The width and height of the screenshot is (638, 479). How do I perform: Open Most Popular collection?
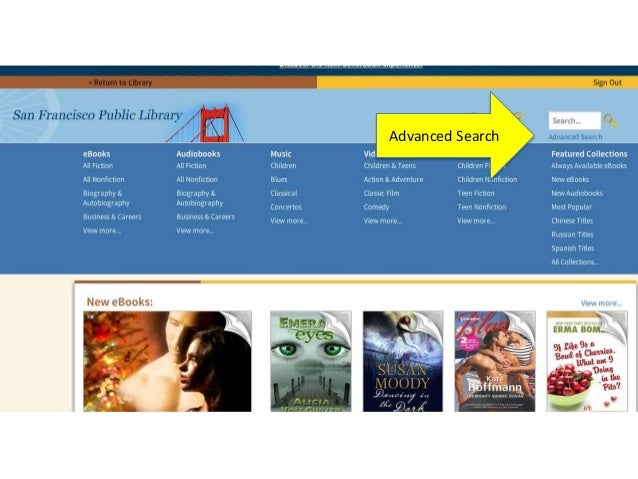tap(571, 207)
